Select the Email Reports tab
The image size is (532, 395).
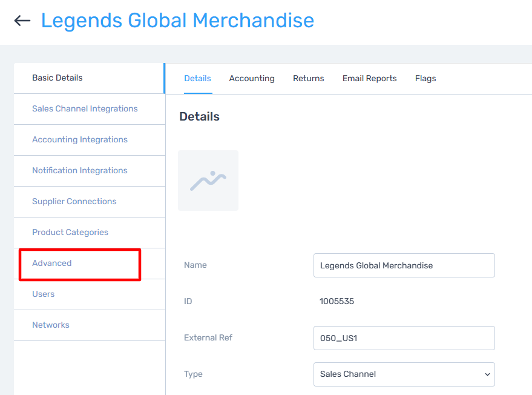[x=369, y=79]
